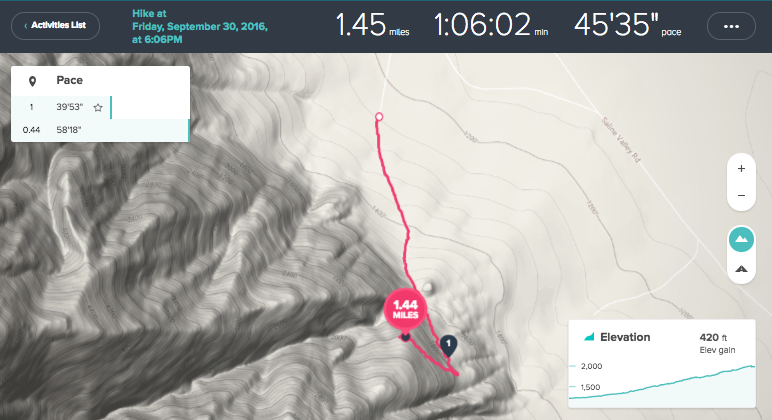The image size is (772, 420).
Task: Click the 1.44 miles route bubble
Action: coord(405,309)
